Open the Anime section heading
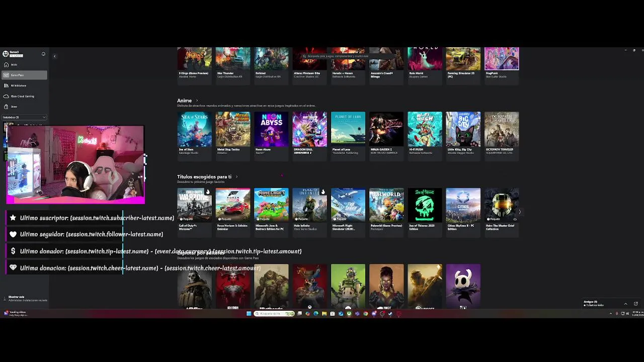 click(x=184, y=101)
